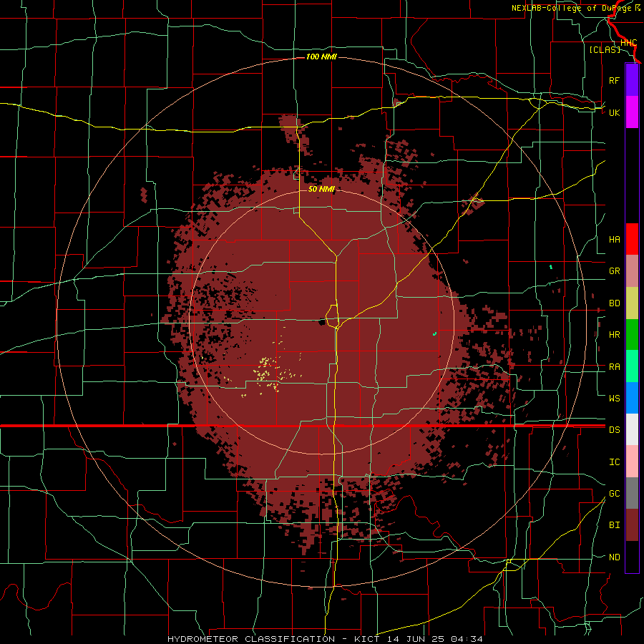The image size is (644, 644).
Task: Click the "HHC" product code text
Action: pyautogui.click(x=628, y=42)
